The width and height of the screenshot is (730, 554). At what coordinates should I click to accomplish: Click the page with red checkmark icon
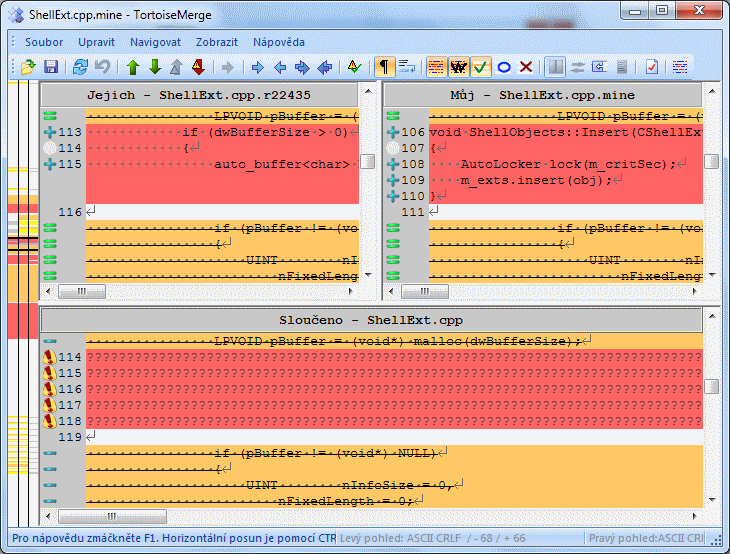tap(652, 67)
